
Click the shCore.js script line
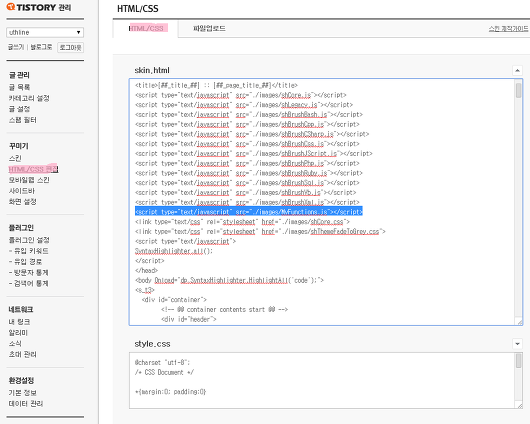(241, 95)
